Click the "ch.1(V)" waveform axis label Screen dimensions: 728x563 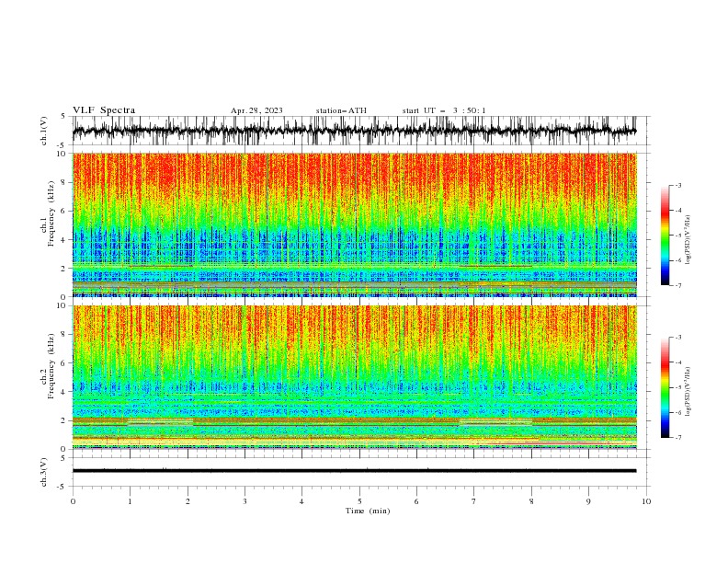[x=44, y=131]
